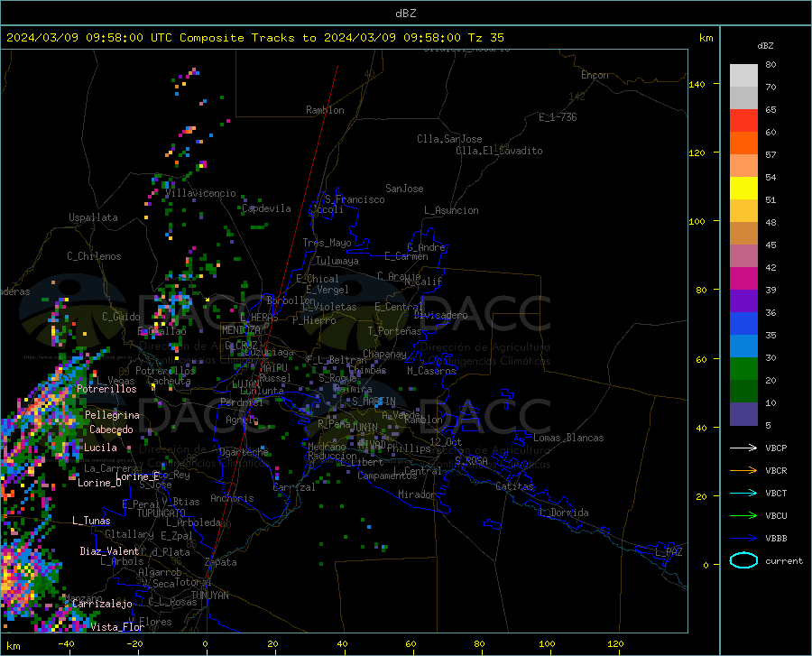Select the MENDOZA city label
812x656 pixels.
click(241, 329)
